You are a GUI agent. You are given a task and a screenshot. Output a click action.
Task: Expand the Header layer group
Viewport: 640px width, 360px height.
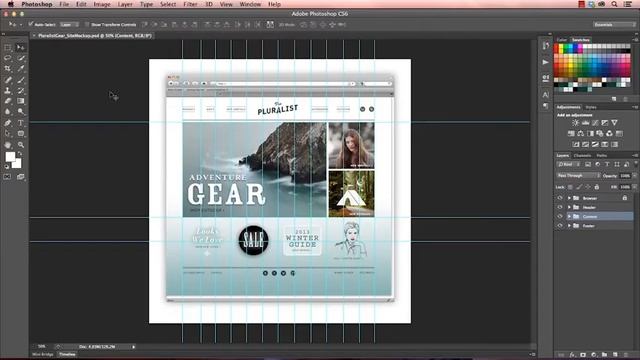(x=569, y=207)
